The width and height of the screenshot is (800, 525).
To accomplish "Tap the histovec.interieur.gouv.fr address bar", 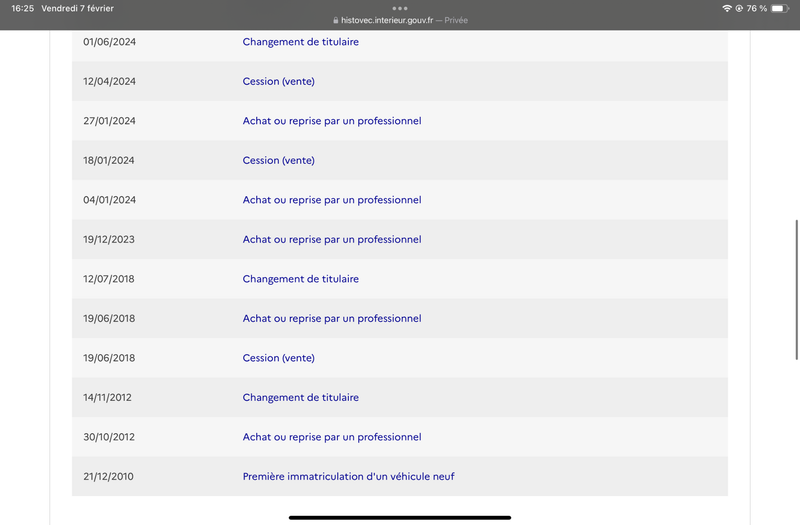I will pos(400,20).
